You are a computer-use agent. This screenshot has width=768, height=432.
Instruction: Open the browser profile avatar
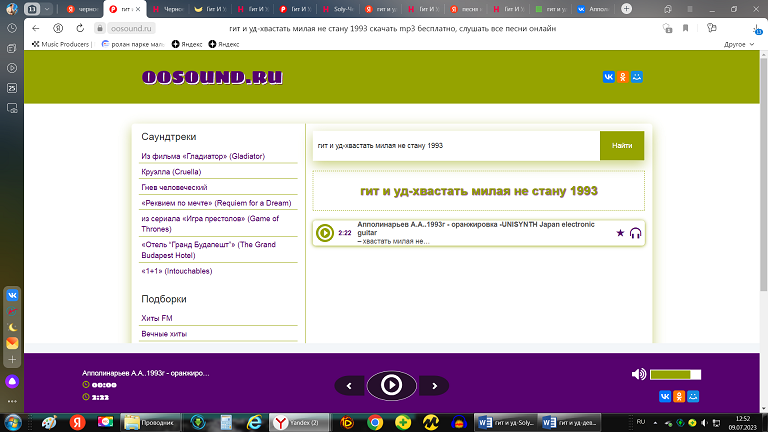click(x=12, y=9)
